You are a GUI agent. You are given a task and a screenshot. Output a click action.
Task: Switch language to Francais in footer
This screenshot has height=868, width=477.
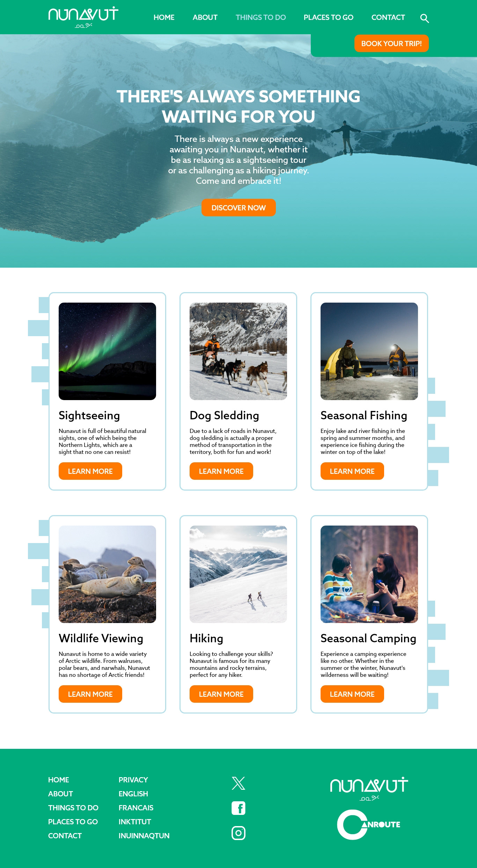pos(136,808)
